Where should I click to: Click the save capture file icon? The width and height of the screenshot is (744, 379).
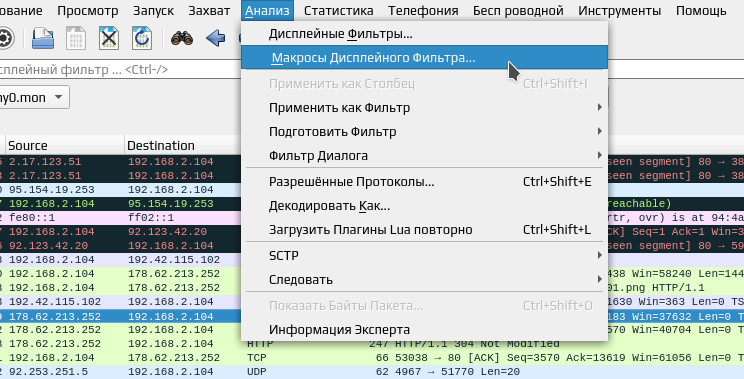(76, 38)
